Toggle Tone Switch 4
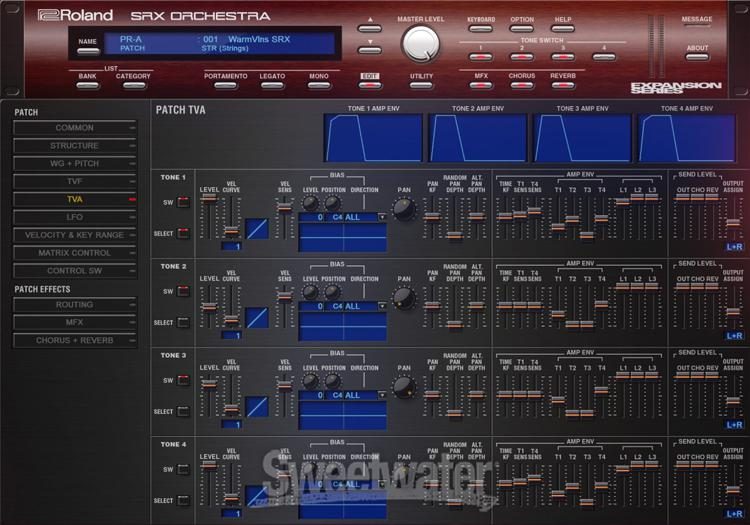The width and height of the screenshot is (750, 525). (x=604, y=57)
